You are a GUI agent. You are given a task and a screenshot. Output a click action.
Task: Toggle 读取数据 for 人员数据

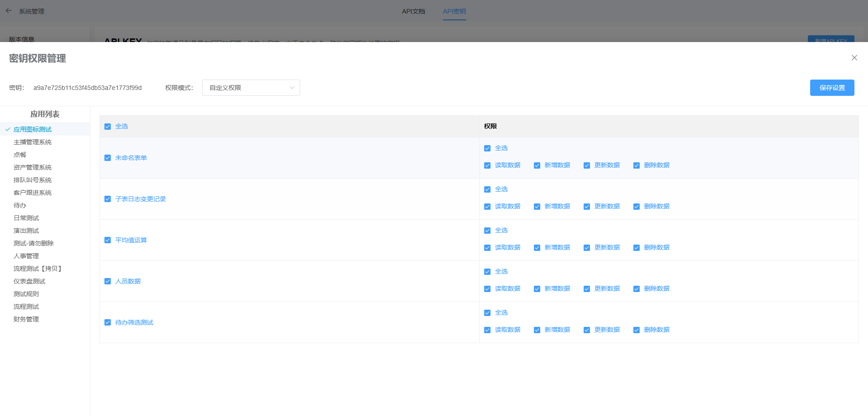(x=487, y=289)
